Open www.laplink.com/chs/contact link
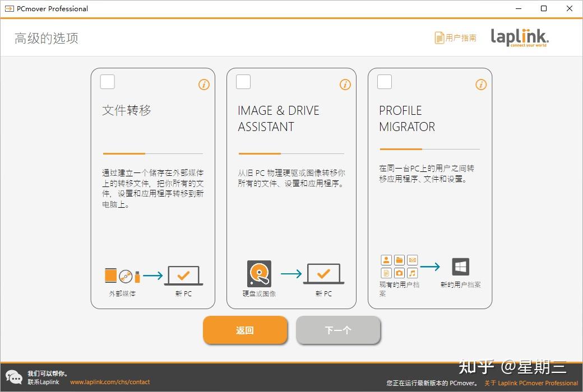Viewport: 583px width, 392px height. (110, 382)
